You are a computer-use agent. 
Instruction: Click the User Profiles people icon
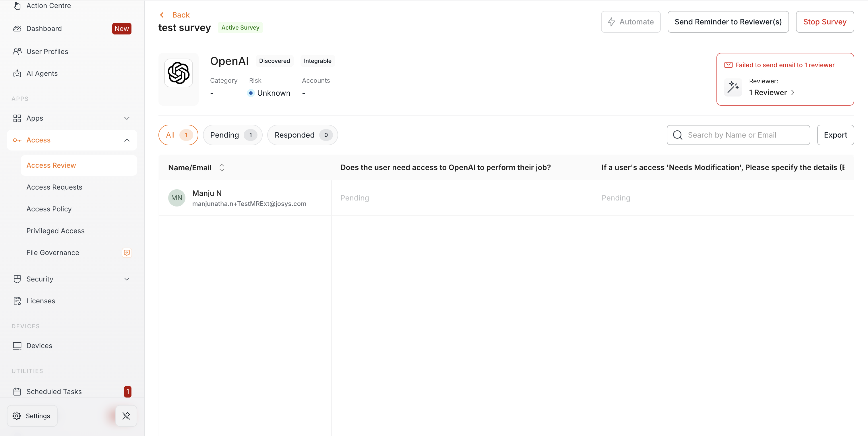click(17, 52)
